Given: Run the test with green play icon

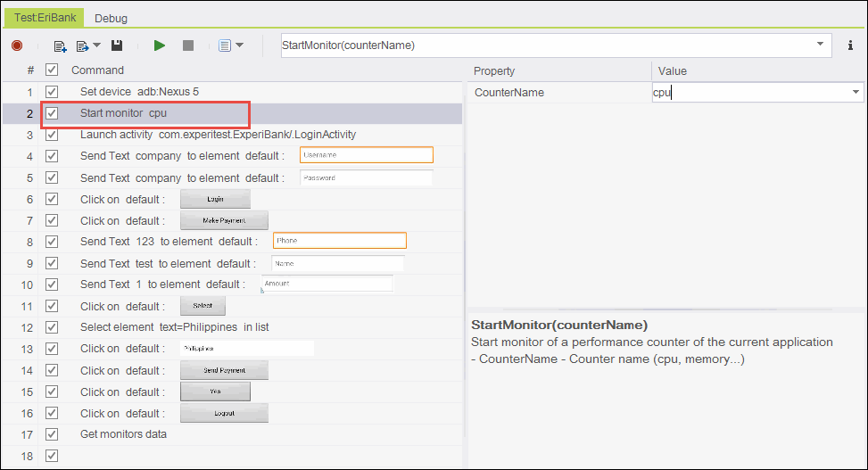Looking at the screenshot, I should [x=160, y=45].
